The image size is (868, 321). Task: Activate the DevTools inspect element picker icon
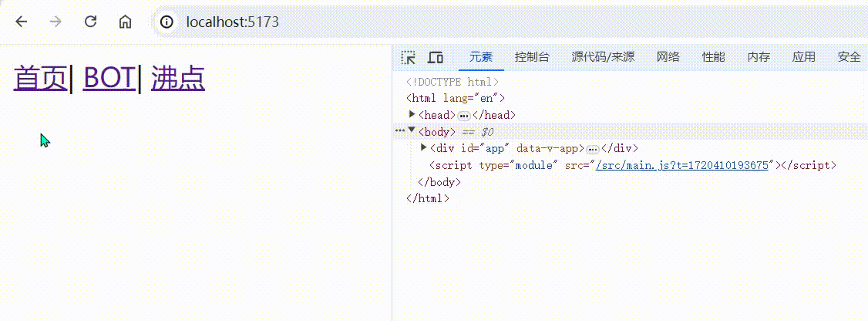tap(409, 57)
